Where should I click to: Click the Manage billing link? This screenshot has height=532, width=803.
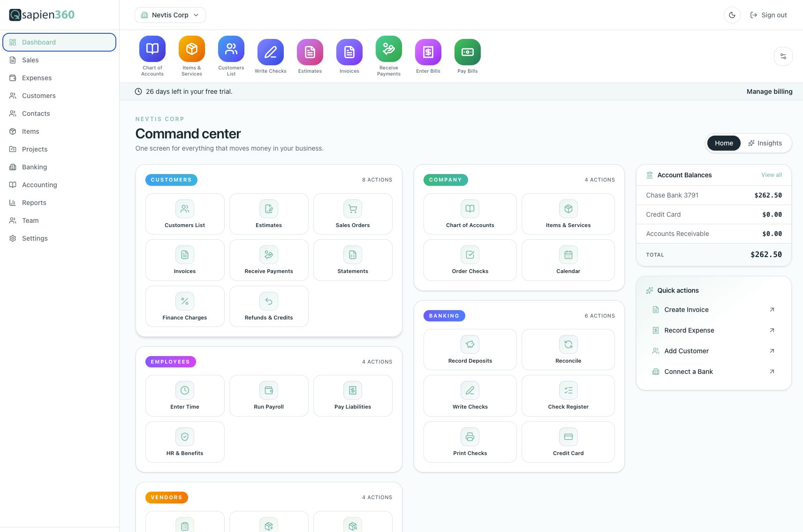[x=769, y=91]
